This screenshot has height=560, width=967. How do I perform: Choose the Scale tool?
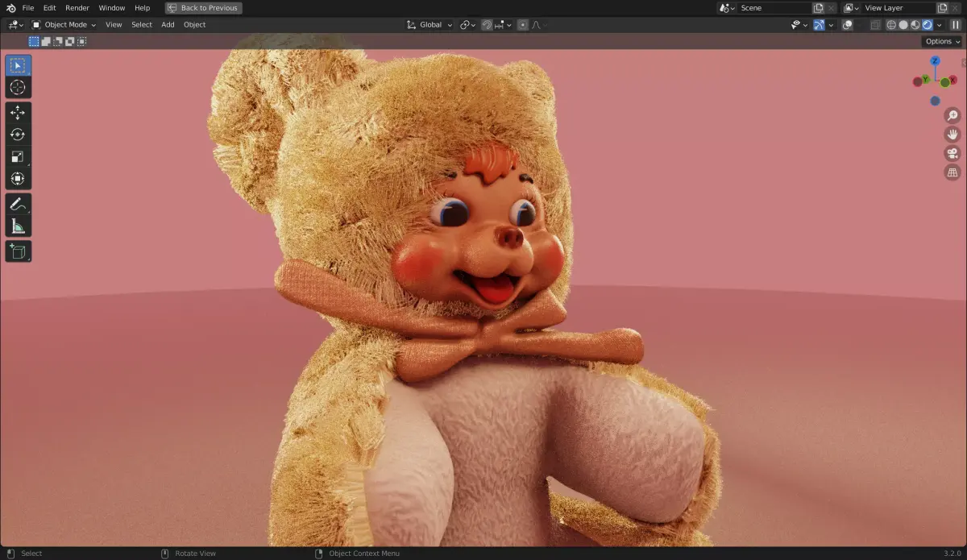(x=18, y=156)
